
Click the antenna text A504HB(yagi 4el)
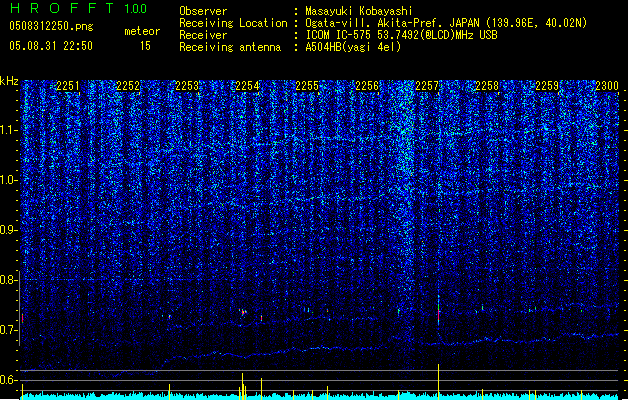coord(353,47)
